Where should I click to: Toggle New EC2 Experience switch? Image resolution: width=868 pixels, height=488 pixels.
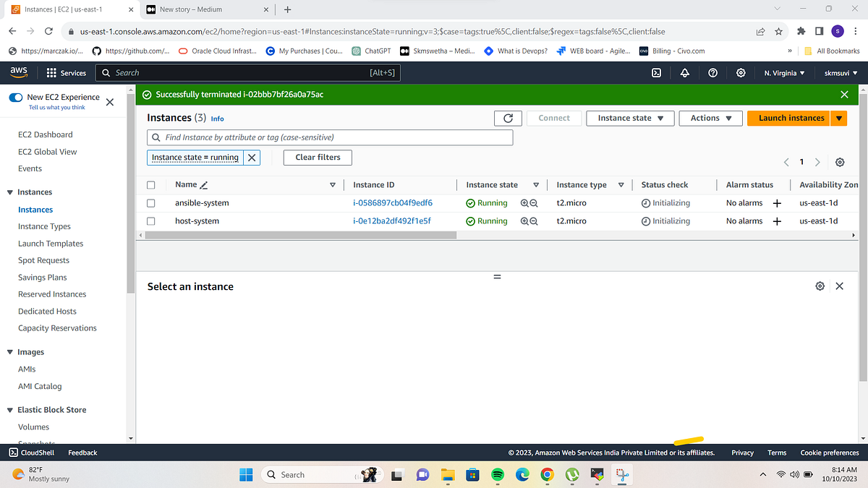[x=15, y=97]
